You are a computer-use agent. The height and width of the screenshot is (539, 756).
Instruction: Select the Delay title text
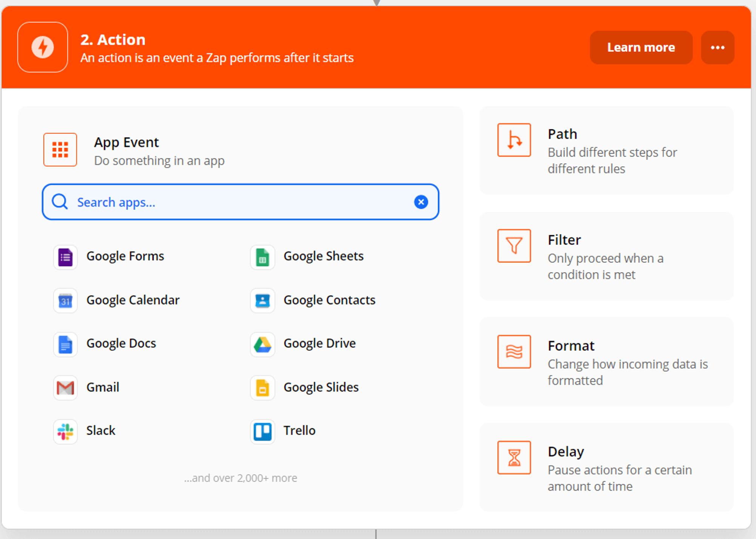566,452
